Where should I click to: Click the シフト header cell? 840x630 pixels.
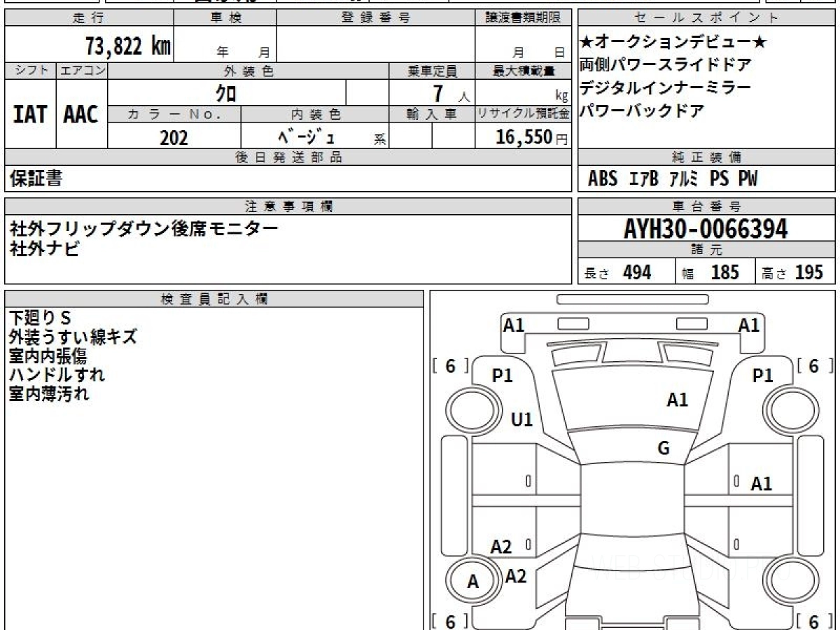pos(31,71)
